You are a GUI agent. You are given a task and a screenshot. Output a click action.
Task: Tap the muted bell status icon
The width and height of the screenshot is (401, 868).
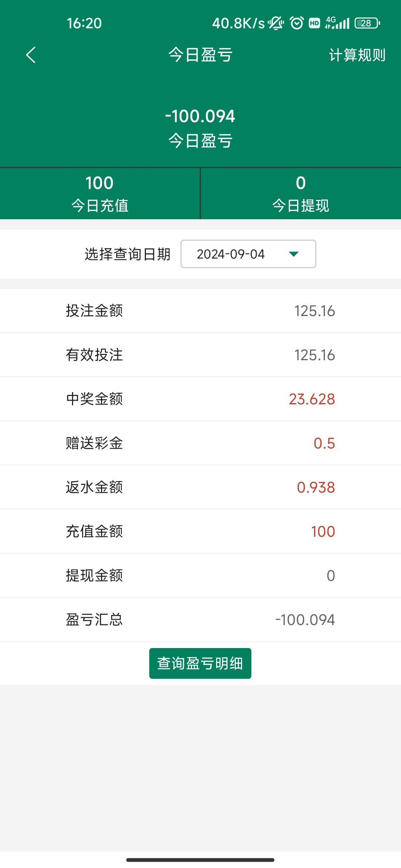pos(276,23)
